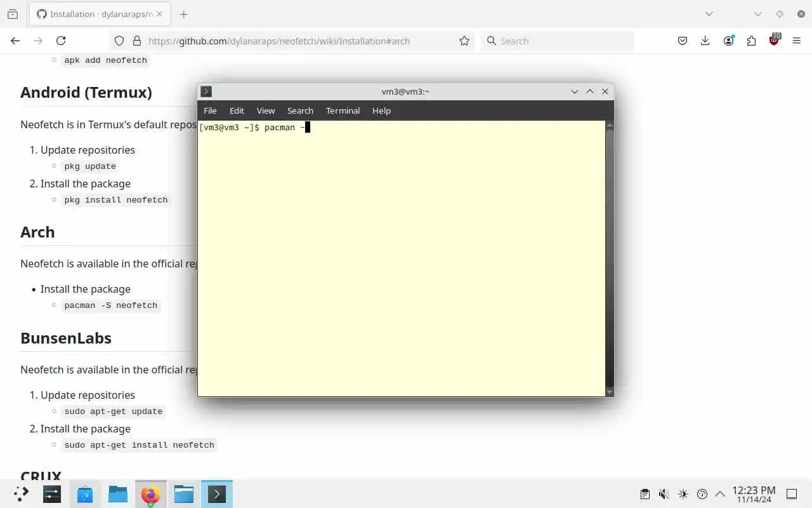Click 'pkg update' code snippet
Viewport: 812px width, 508px height.
pos(90,166)
